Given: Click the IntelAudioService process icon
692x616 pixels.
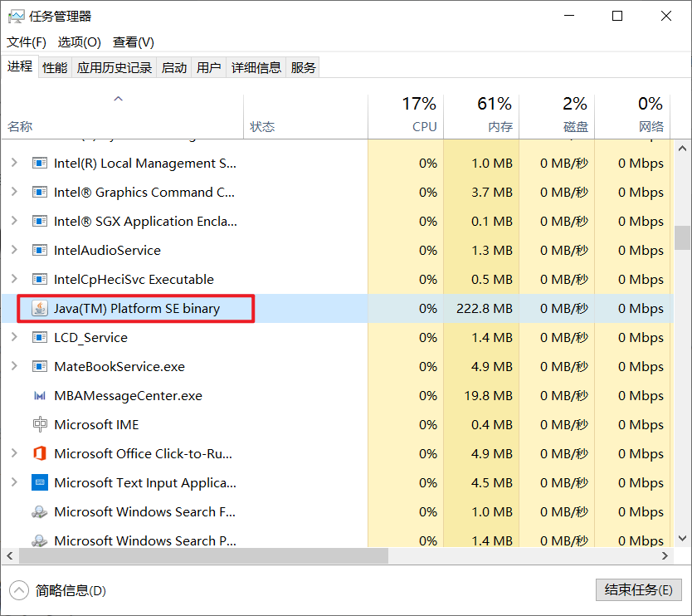Looking at the screenshot, I should pos(40,251).
